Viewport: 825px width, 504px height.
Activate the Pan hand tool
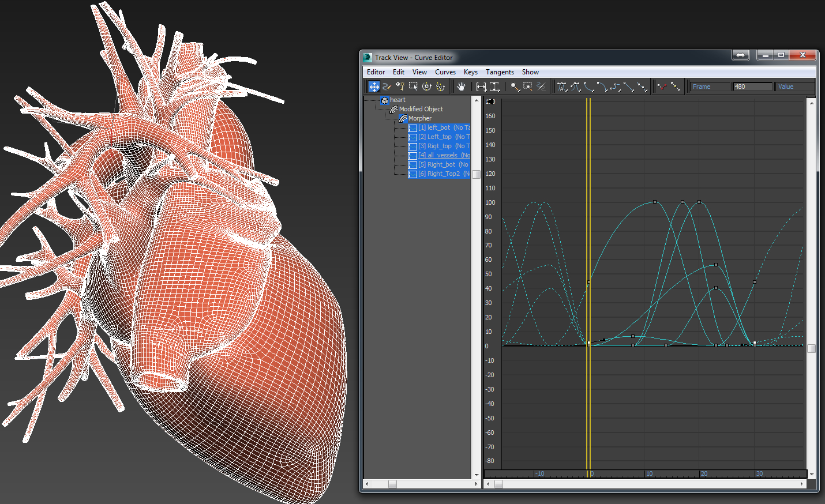(x=460, y=86)
